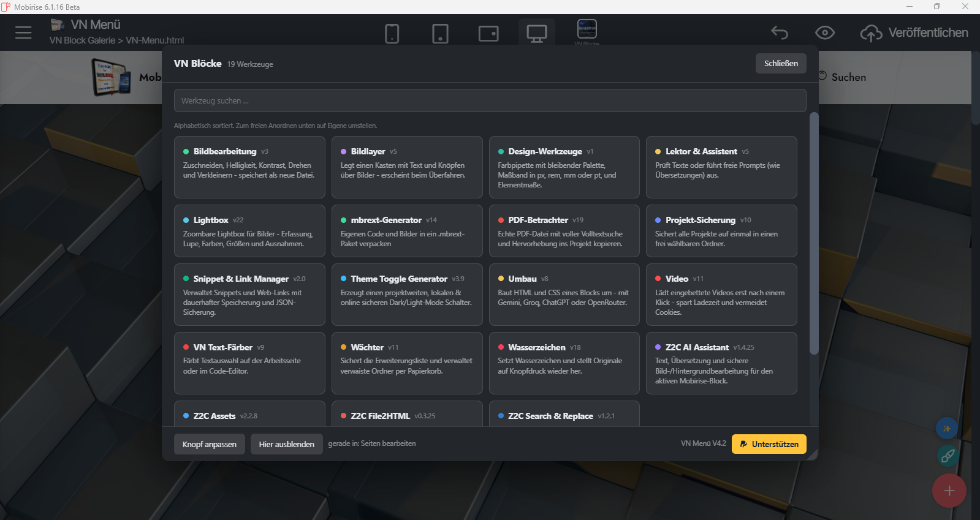The image size is (980, 520).
Task: Click the 'VN Menü V4.2' version label
Action: (703, 443)
